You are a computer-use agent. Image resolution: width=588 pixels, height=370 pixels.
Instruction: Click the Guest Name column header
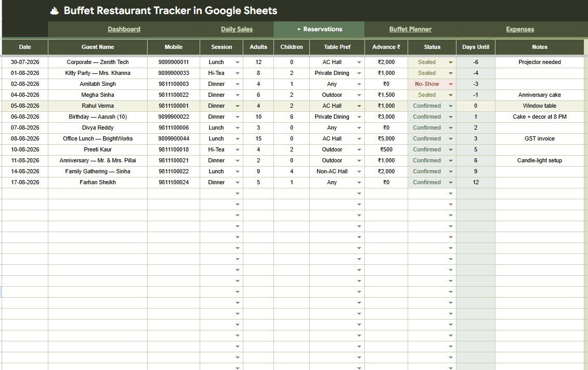[x=98, y=47]
